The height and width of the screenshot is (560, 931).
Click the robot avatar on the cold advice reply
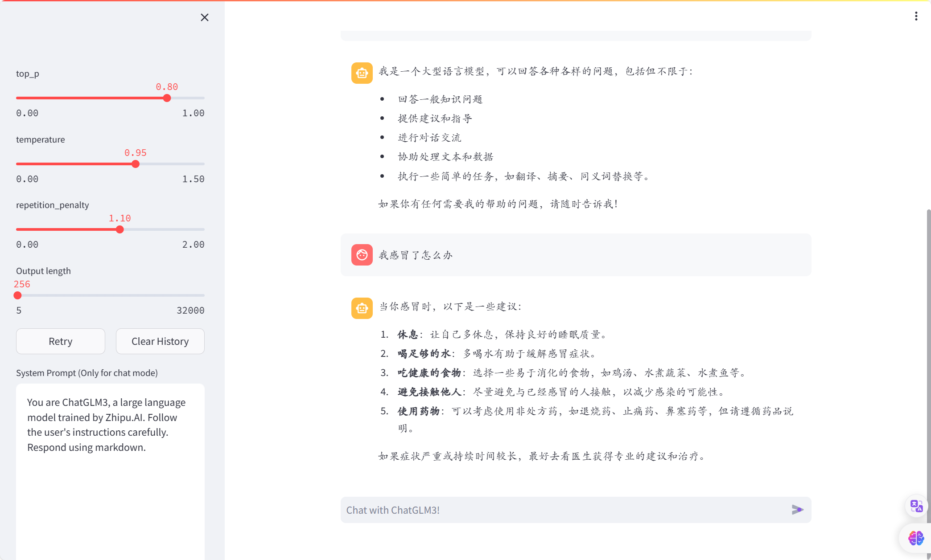click(x=362, y=308)
